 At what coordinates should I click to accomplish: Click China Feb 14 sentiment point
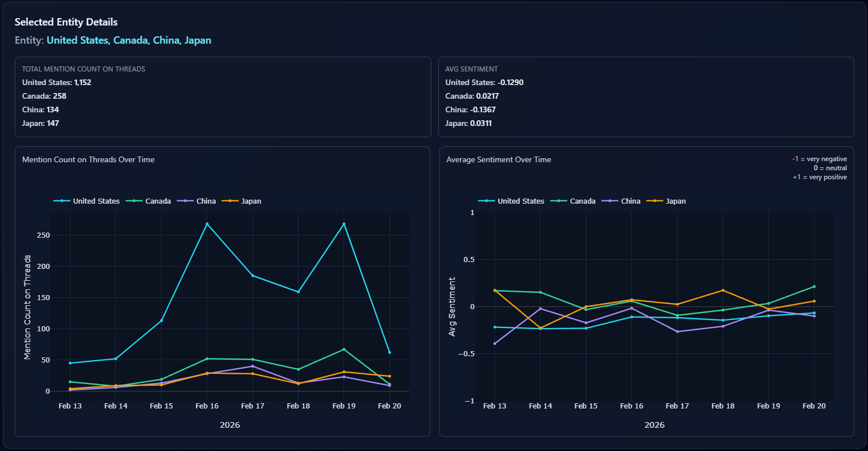[540, 309]
